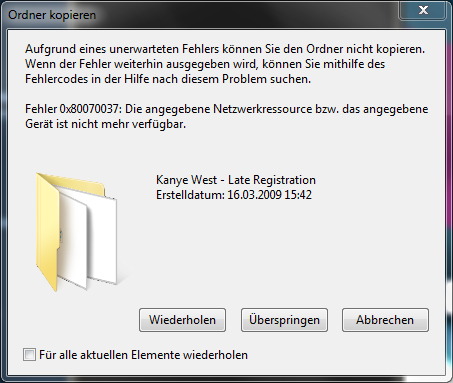Enable the 'Für alle aktuellen Elemente wiederholen' checkbox
Viewport: 453px width, 383px height.
pos(29,355)
